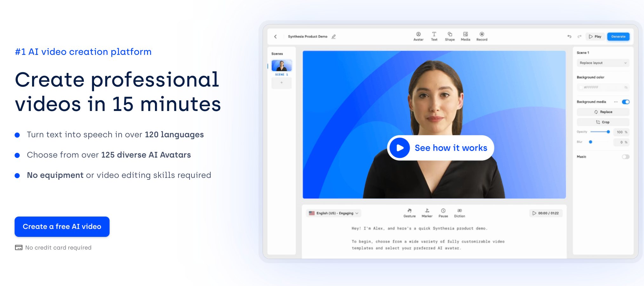Image resolution: width=644 pixels, height=286 pixels.
Task: Click the script line about customizable video templates
Action: (x=428, y=245)
